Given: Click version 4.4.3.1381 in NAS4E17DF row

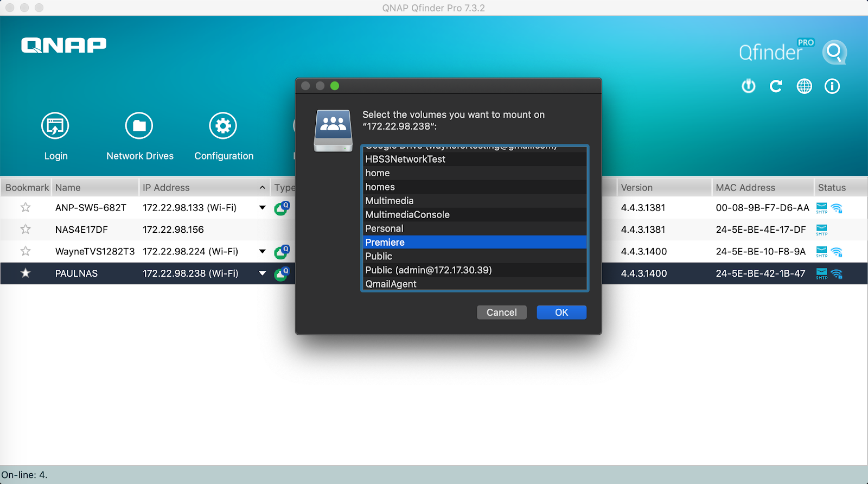Looking at the screenshot, I should coord(643,230).
